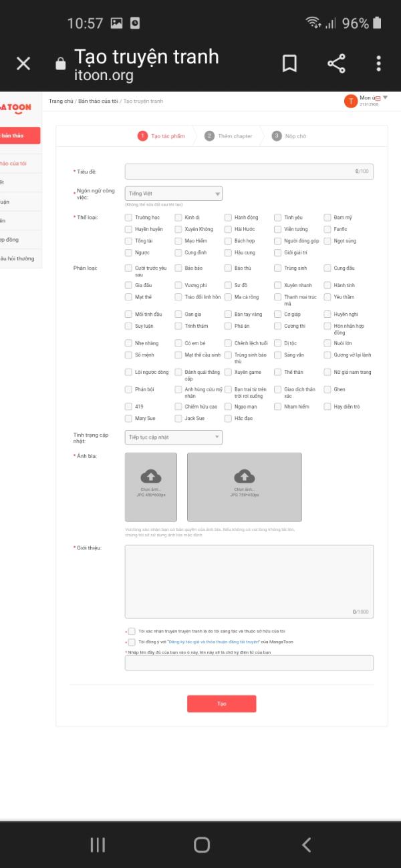Tap the Android home button
The image size is (401, 868).
tap(201, 845)
